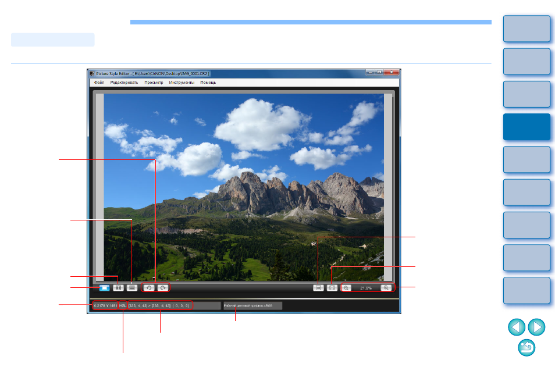
Task: Open the Просмотр menu
Action: [x=154, y=83]
